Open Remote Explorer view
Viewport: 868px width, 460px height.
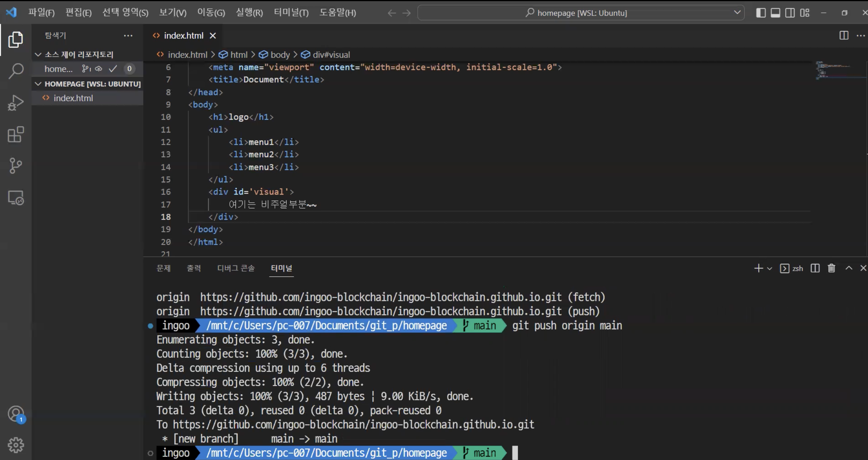16,198
